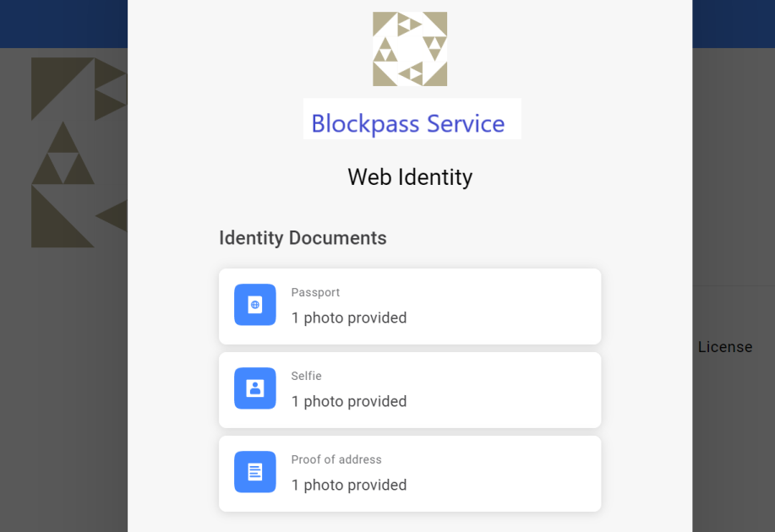Select the Selfie document card
Screen dimensions: 775x532
pyautogui.click(x=410, y=390)
